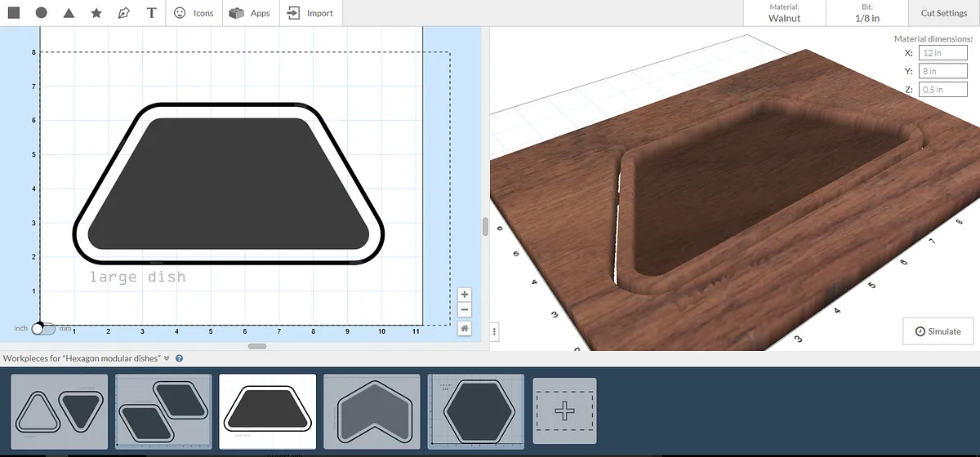
Task: Click the Import button
Action: click(x=310, y=13)
